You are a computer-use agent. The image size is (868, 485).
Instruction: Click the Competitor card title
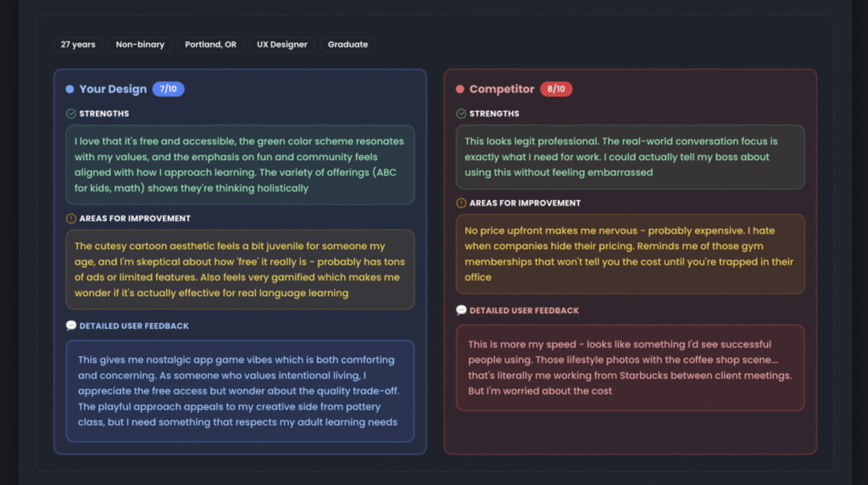tap(502, 89)
